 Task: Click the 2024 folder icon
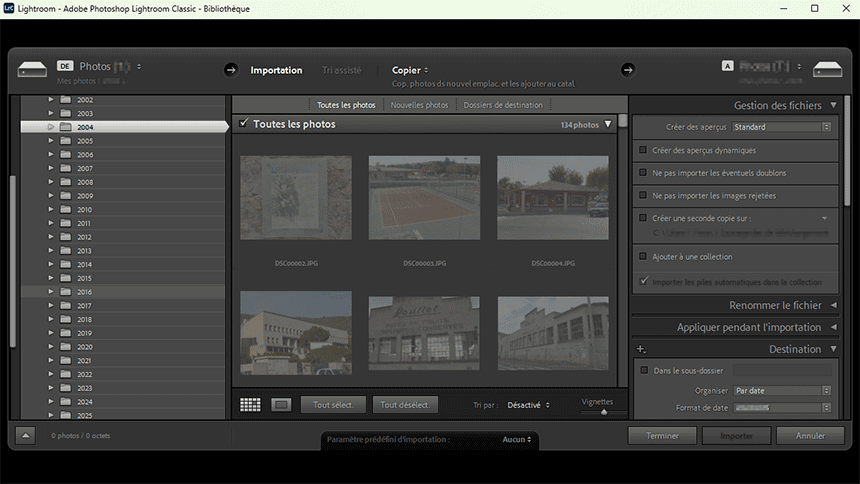tap(66, 401)
